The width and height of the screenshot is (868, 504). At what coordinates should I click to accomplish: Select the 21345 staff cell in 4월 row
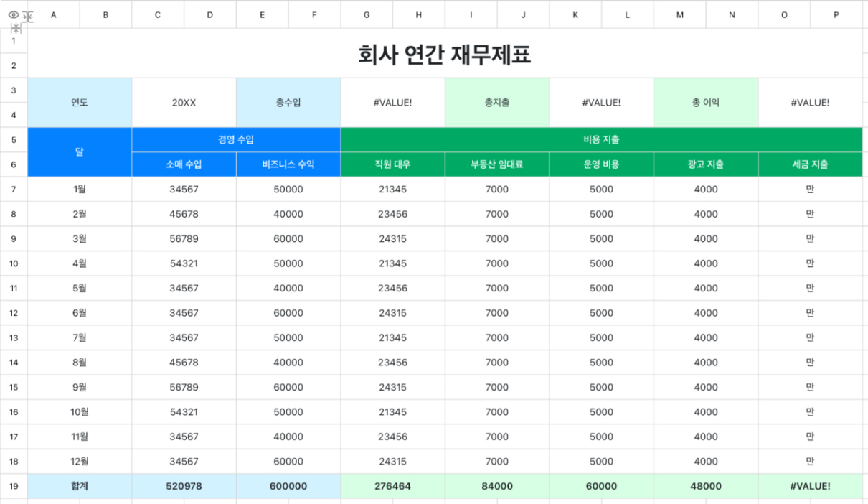pos(393,263)
